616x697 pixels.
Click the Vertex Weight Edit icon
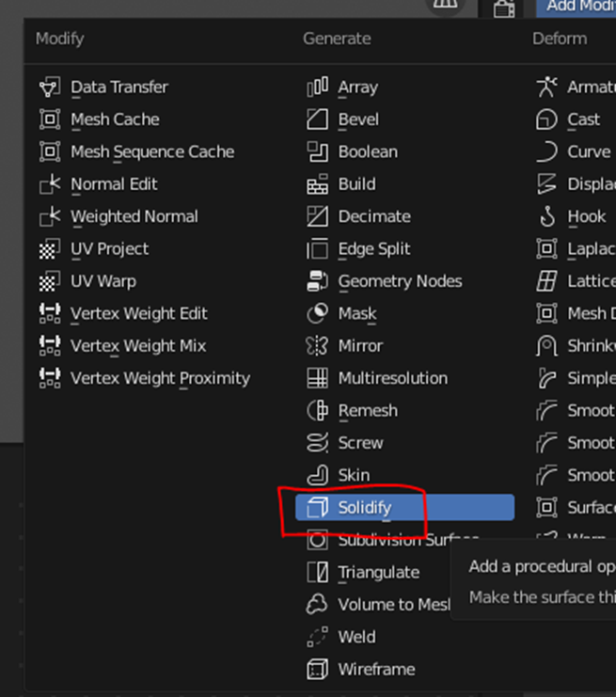pos(50,313)
